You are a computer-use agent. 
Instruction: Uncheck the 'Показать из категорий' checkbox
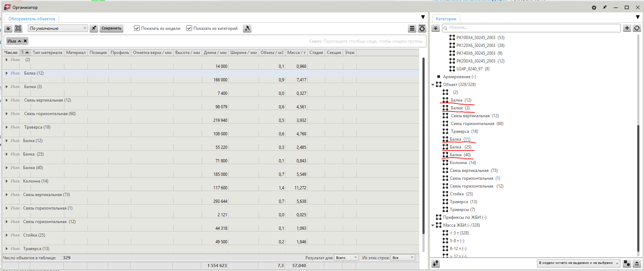click(189, 28)
